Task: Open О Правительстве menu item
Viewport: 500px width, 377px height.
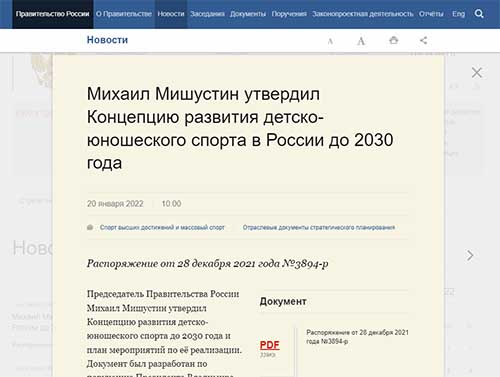Action: [124, 14]
